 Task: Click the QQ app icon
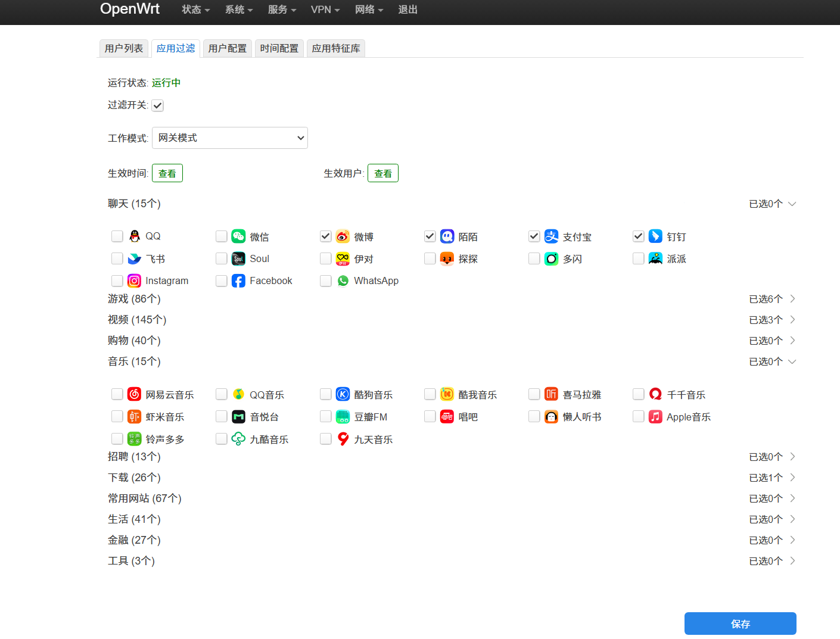click(134, 236)
